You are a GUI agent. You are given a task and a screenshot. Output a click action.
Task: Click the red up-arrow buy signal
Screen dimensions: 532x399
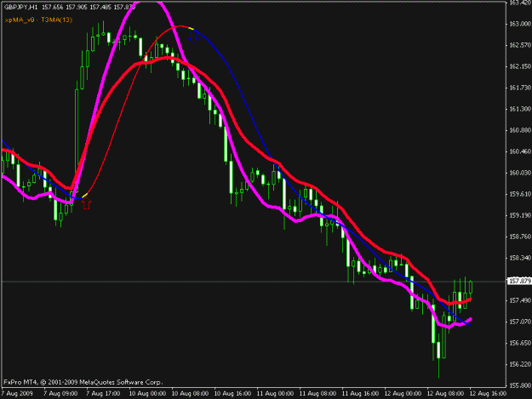(86, 203)
